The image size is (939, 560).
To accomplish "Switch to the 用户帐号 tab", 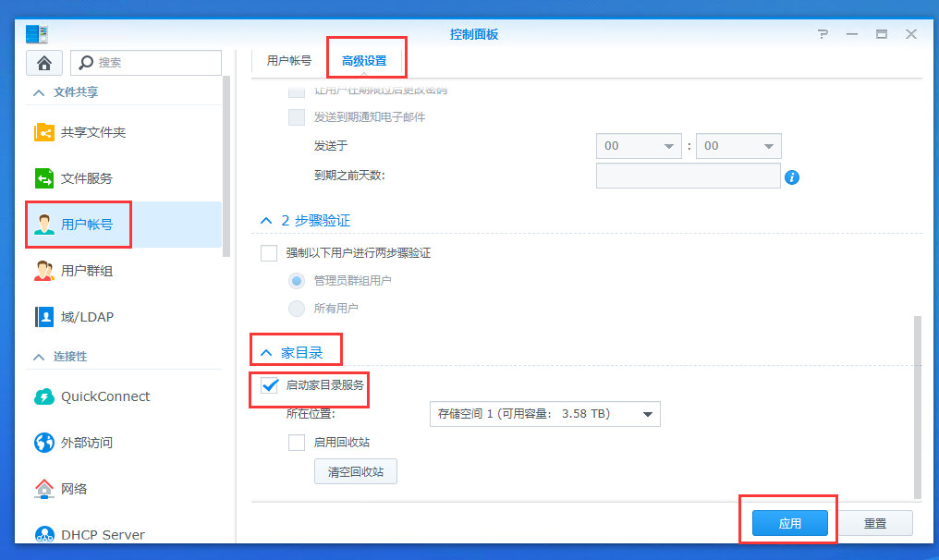I will (x=289, y=60).
